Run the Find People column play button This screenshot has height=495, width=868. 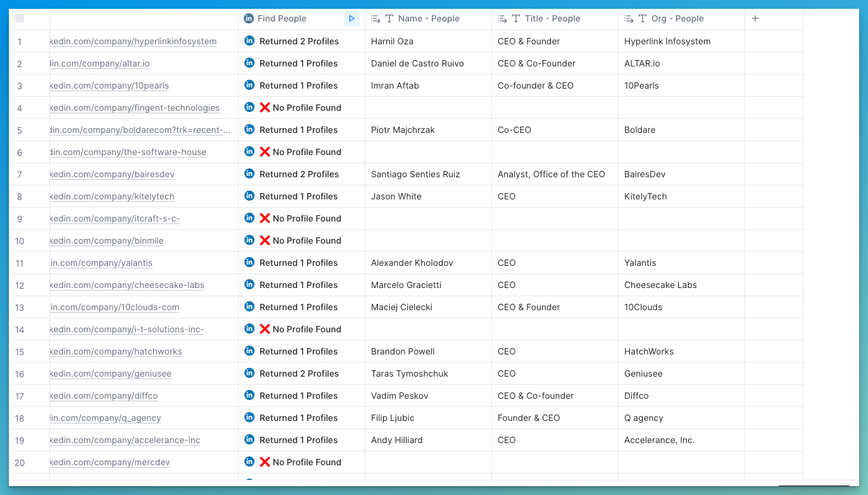tap(351, 19)
